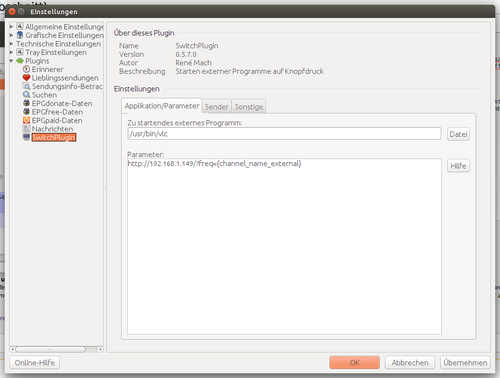Select EPGdonate-Daten entry

coord(62,103)
